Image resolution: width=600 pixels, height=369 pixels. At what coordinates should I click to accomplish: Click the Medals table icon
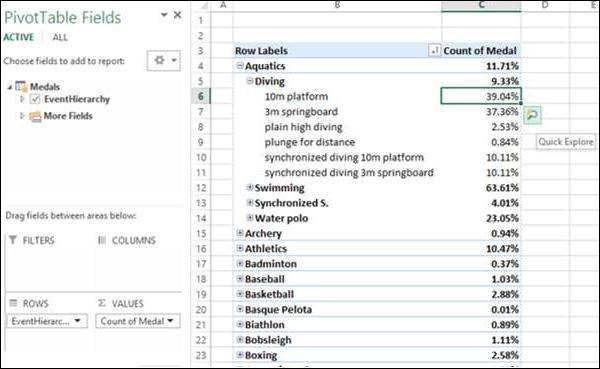pos(21,86)
